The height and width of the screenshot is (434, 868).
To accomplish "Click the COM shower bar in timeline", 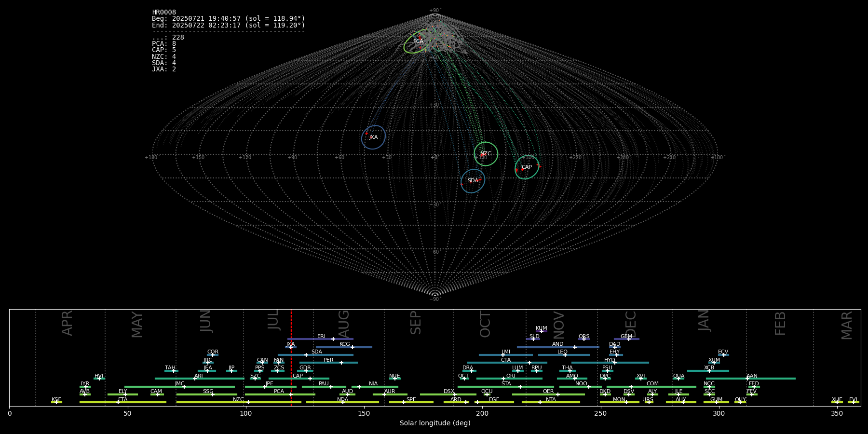I will (x=651, y=386).
